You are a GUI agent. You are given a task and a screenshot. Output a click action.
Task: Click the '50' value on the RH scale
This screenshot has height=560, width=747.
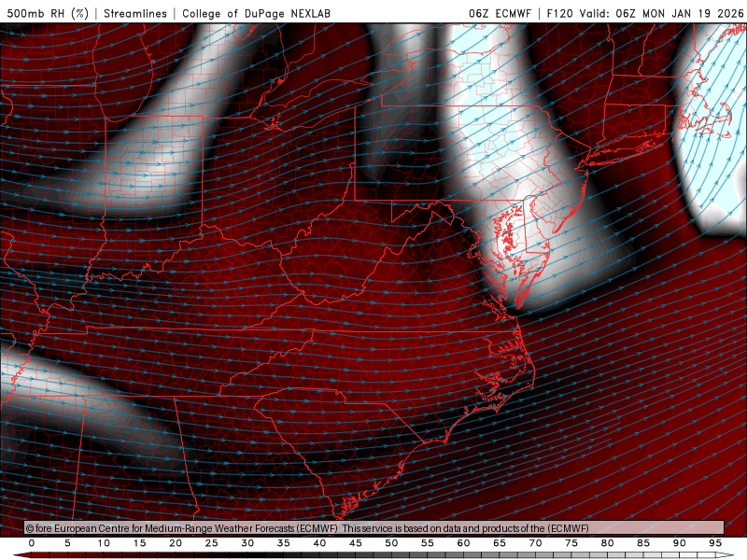point(391,543)
